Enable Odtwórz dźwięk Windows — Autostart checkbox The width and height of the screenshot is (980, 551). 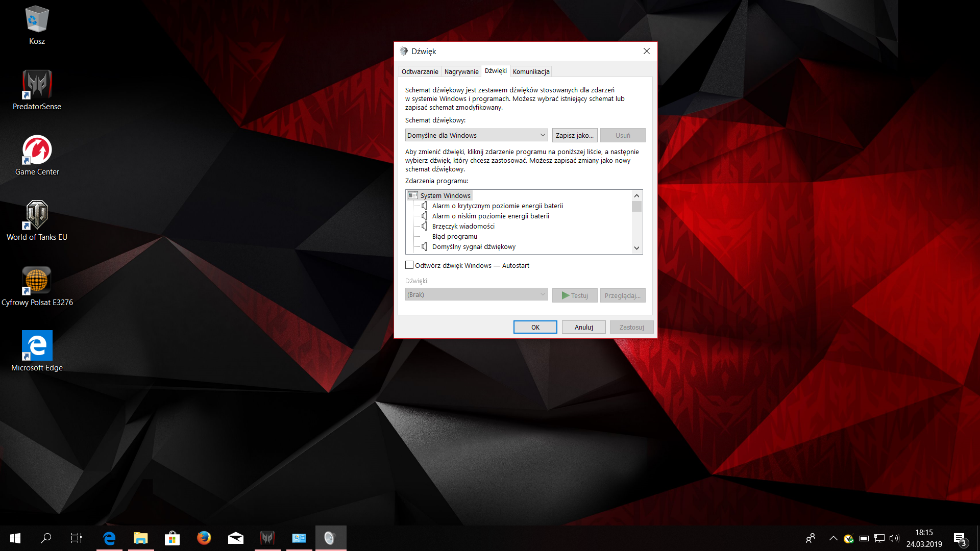click(x=409, y=265)
